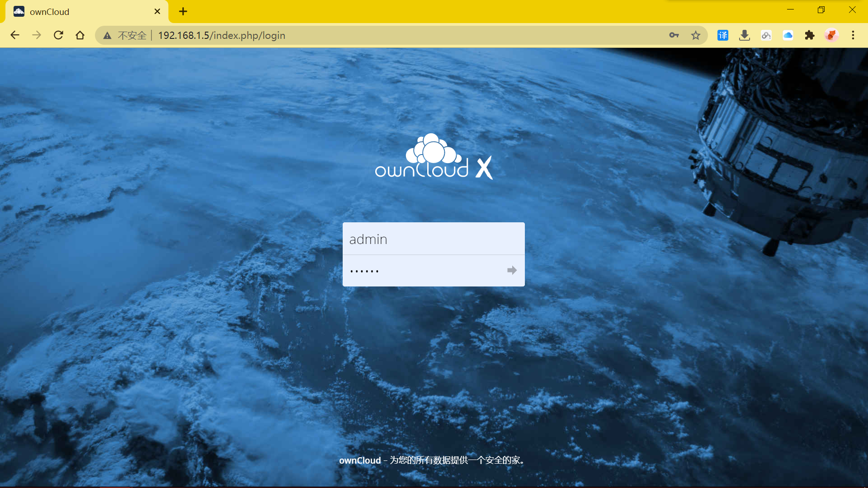Click the saved passwords key icon
Image resolution: width=868 pixels, height=488 pixels.
point(674,35)
